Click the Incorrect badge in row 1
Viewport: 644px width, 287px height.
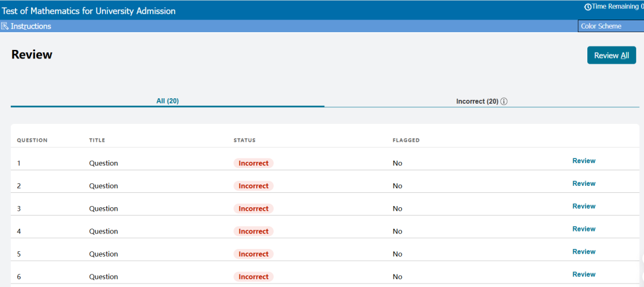point(253,163)
